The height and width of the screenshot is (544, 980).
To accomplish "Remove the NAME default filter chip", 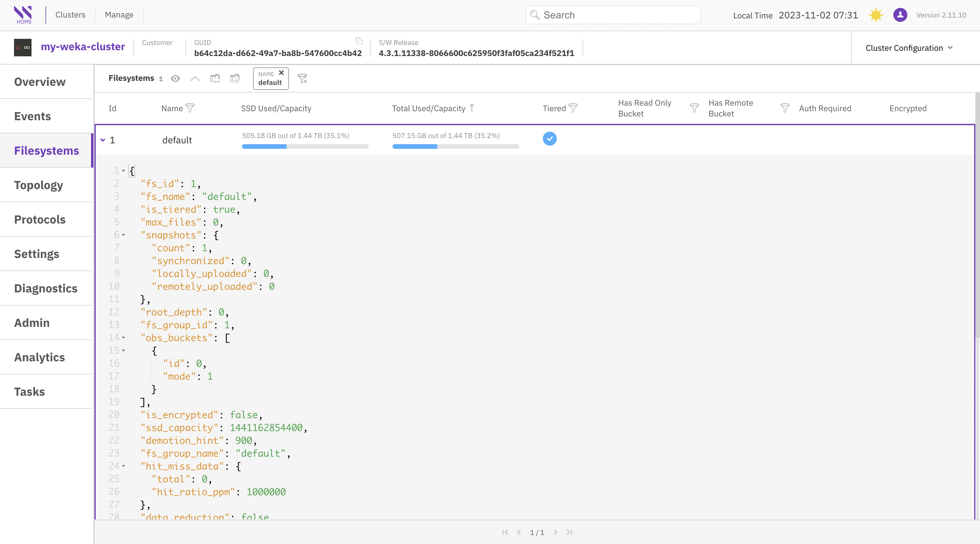I will [281, 73].
